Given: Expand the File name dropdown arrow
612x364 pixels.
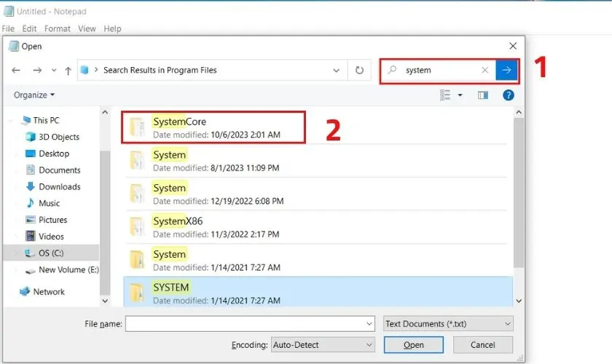Looking at the screenshot, I should [x=369, y=324].
